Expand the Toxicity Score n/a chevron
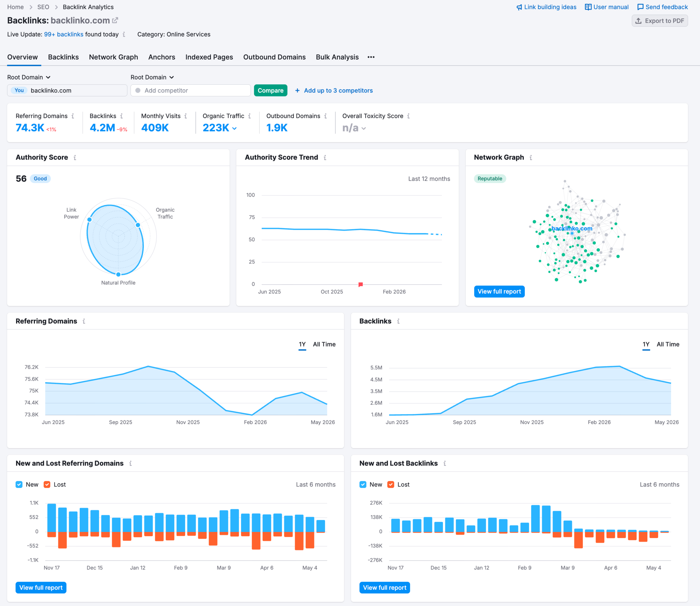This screenshot has width=700, height=606. (x=364, y=129)
